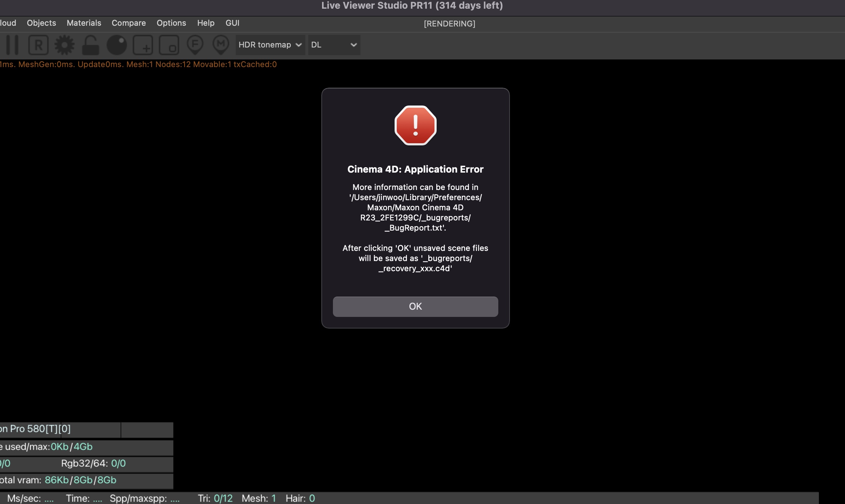Click the _BugReport.txt file path text
Screen dimensions: 845x504
pos(415,207)
